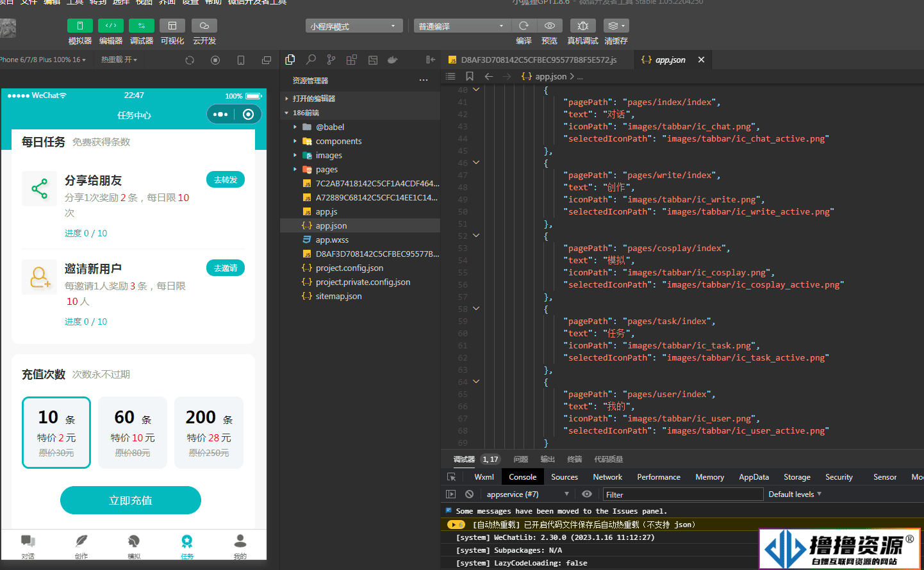The height and width of the screenshot is (570, 924).
Task: Open sitemap.json file
Action: point(360,296)
